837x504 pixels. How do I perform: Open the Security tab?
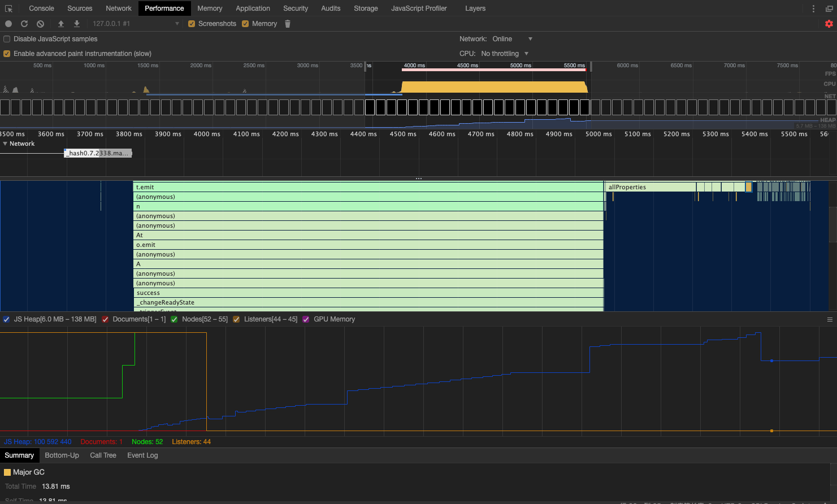point(296,8)
